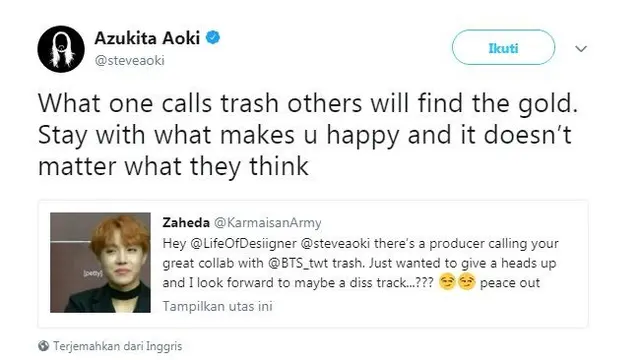Image resolution: width=640 pixels, height=360 pixels.
Task: Open the @BTS_twt mention
Action: 298,263
